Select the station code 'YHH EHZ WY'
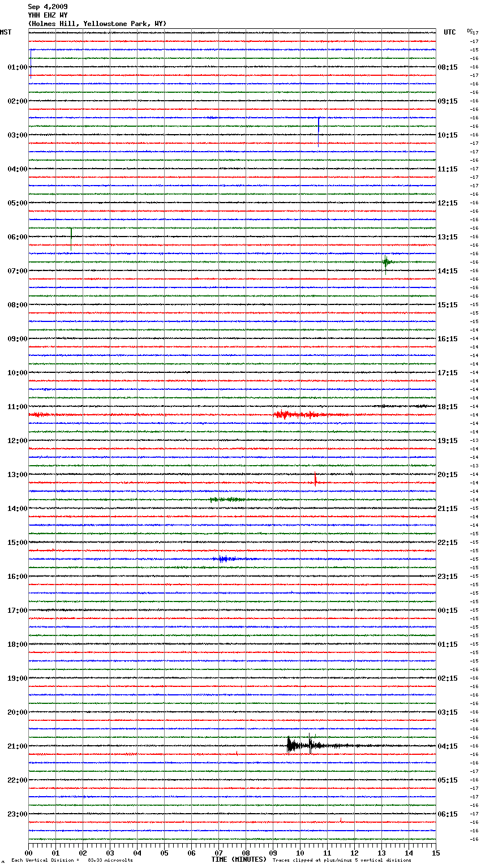481x868 pixels. coord(48,15)
